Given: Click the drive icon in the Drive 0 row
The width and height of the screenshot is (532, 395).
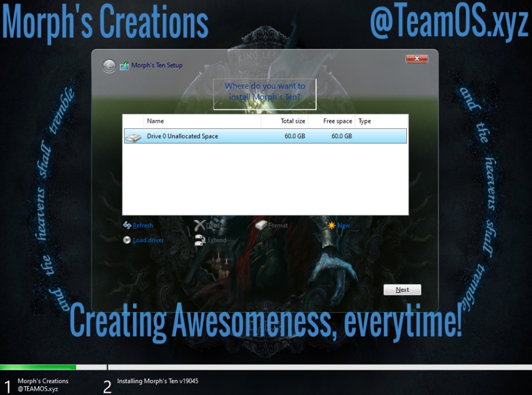Looking at the screenshot, I should (x=133, y=138).
